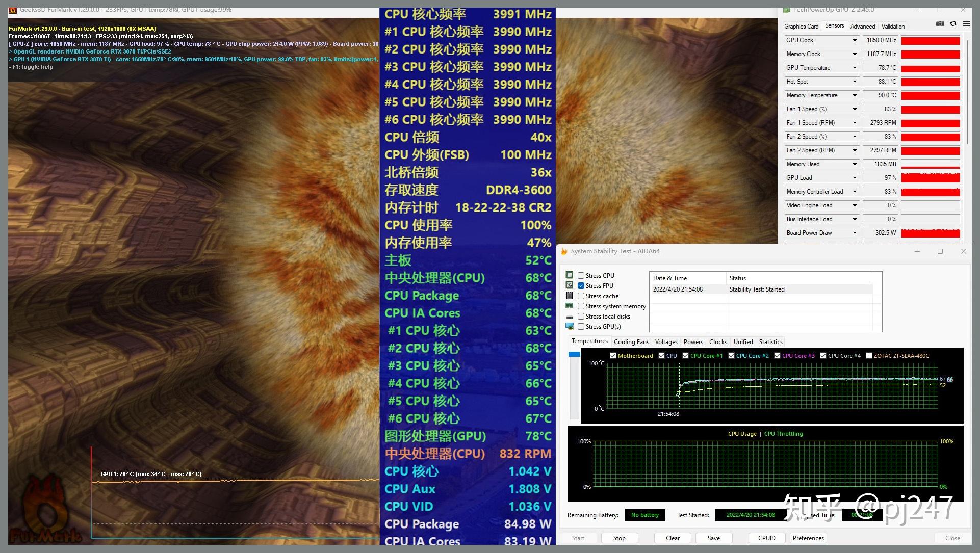980x553 pixels.
Task: Open the Bus Interface Load dropdown
Action: tap(855, 219)
